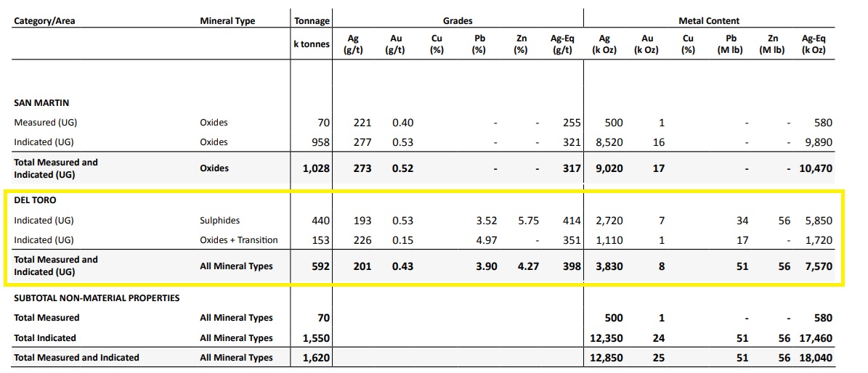Select the "Tonnage" column header
Screen dimensions: 868x373
tap(312, 21)
